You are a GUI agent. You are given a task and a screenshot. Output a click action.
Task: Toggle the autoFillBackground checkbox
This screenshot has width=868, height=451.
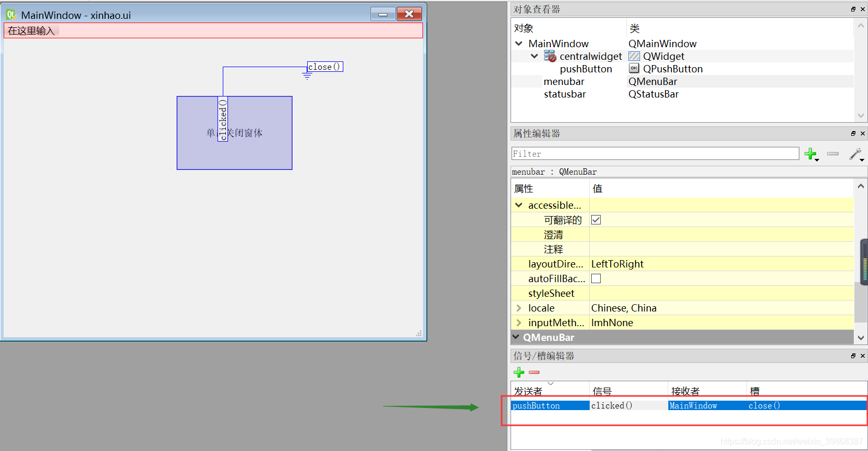pyautogui.click(x=596, y=278)
